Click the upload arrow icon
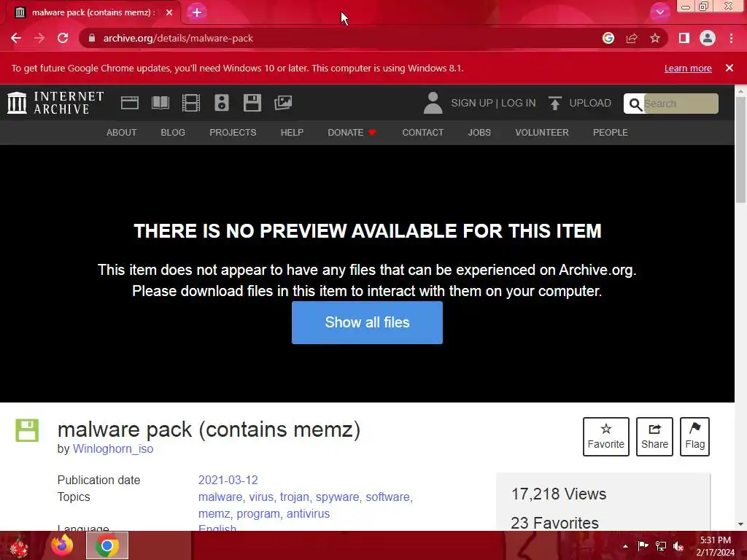This screenshot has height=560, width=747. (x=554, y=103)
